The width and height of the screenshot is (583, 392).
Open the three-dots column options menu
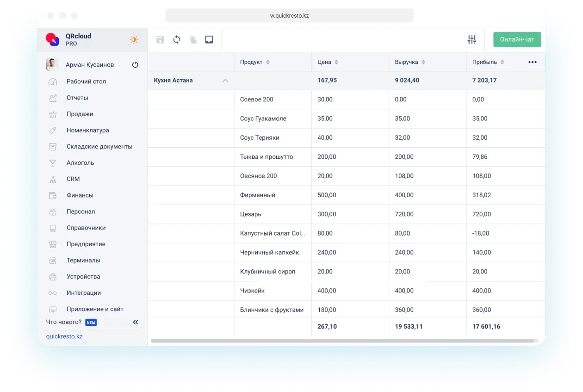[x=533, y=62]
